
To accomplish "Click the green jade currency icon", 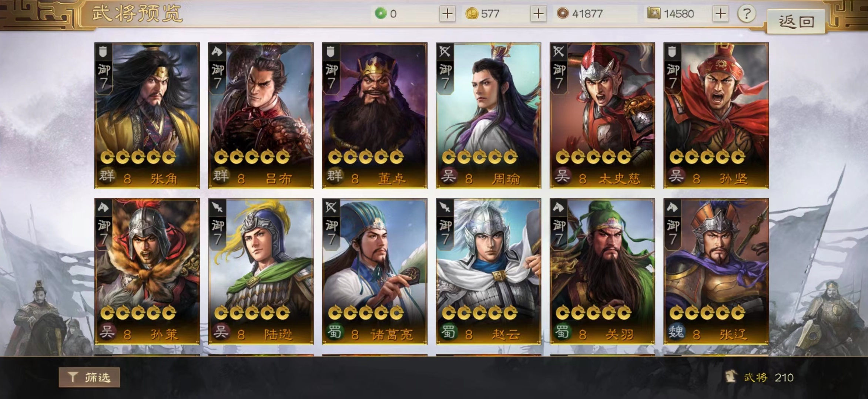I will coord(380,14).
